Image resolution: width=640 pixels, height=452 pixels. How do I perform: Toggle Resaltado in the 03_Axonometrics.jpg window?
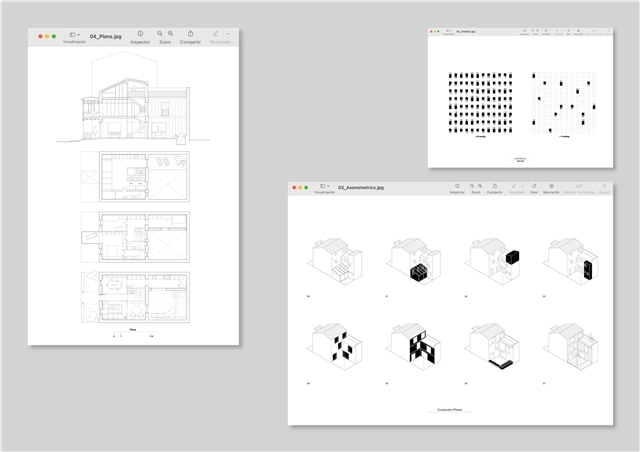pos(515,186)
